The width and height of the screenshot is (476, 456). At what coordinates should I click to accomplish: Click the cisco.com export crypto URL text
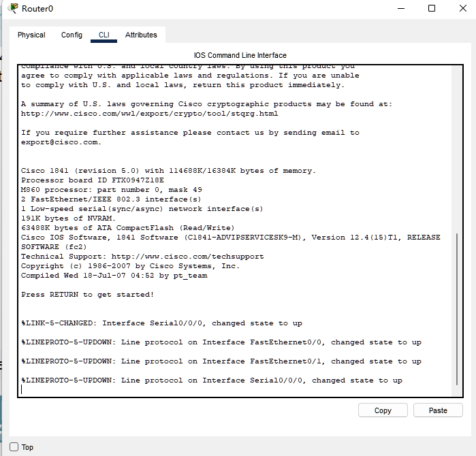pyautogui.click(x=149, y=114)
